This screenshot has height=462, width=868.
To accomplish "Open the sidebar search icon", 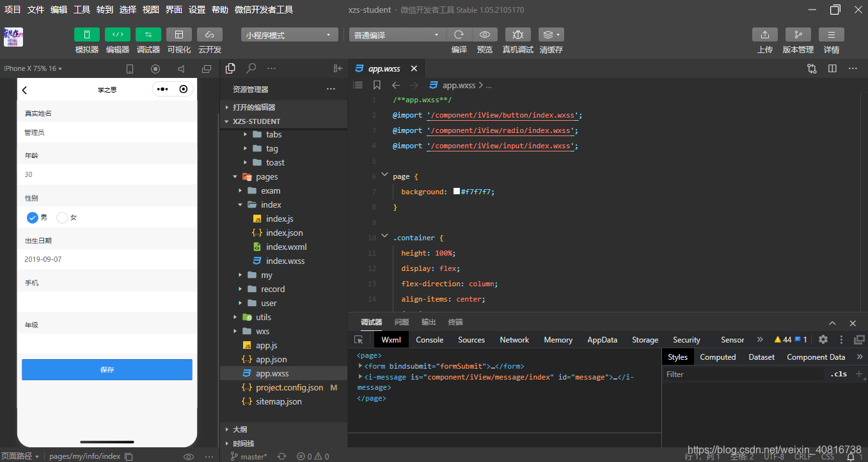I will point(251,68).
